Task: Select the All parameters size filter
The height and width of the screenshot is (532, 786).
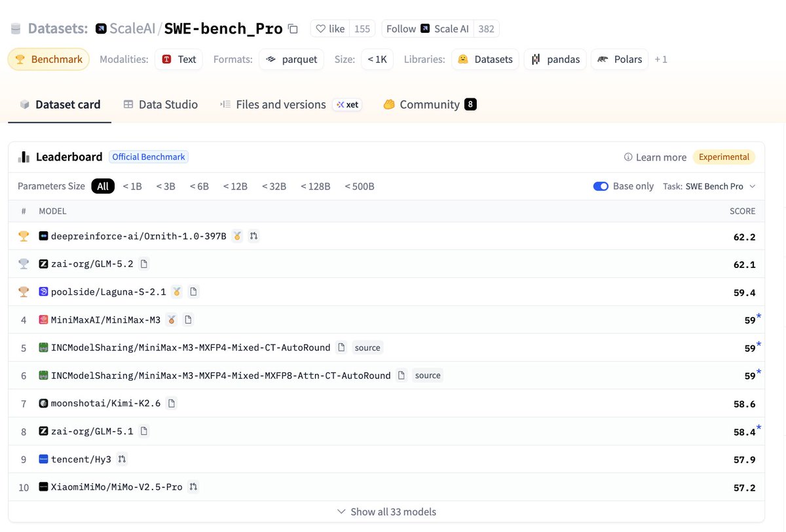Action: (103, 186)
